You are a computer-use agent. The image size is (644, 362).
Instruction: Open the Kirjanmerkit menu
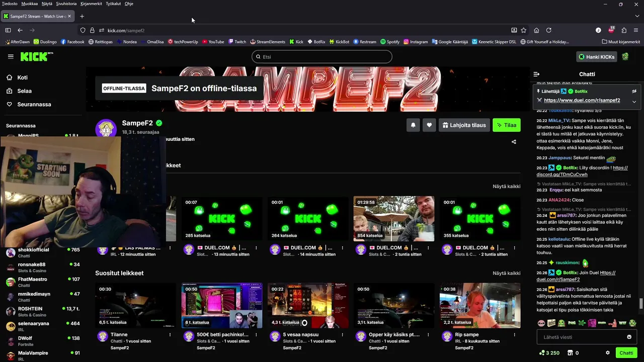(91, 4)
